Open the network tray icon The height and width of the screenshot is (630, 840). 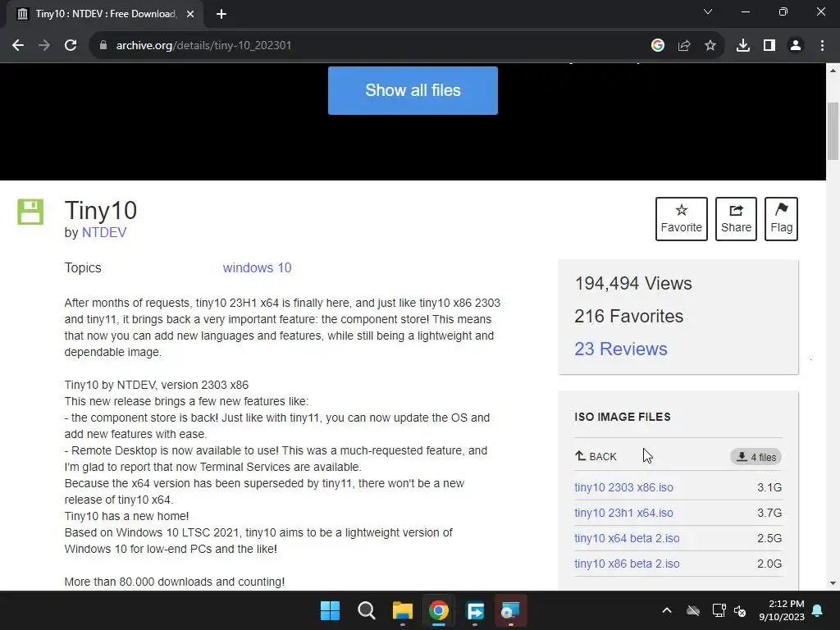[719, 610]
